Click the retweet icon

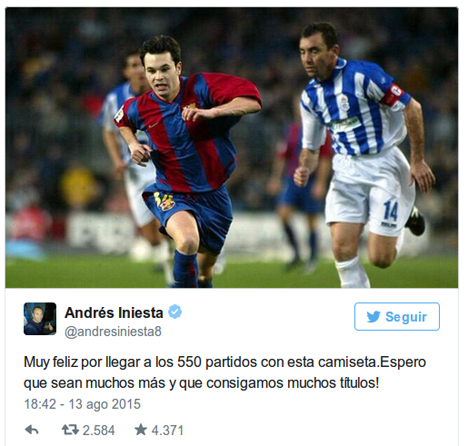(x=70, y=430)
